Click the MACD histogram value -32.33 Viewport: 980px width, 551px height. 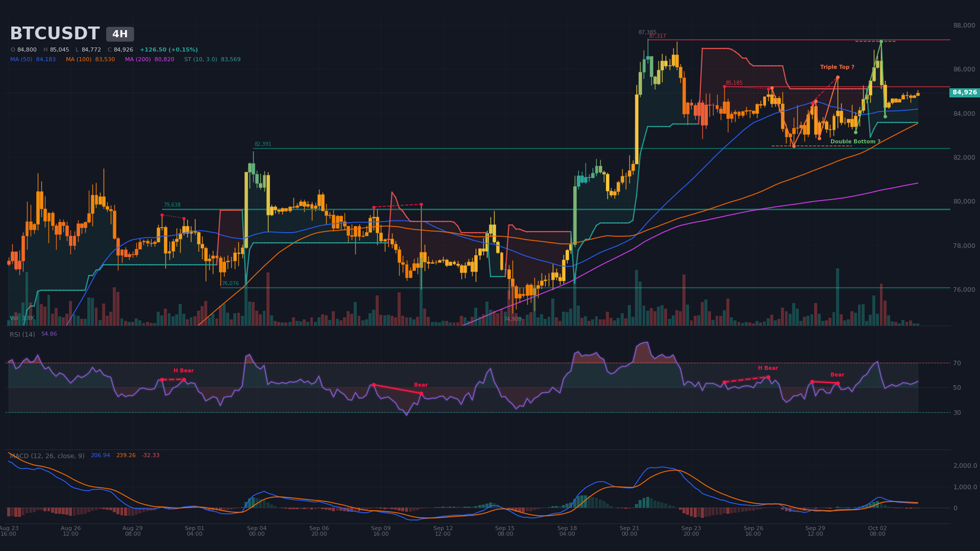coord(151,455)
